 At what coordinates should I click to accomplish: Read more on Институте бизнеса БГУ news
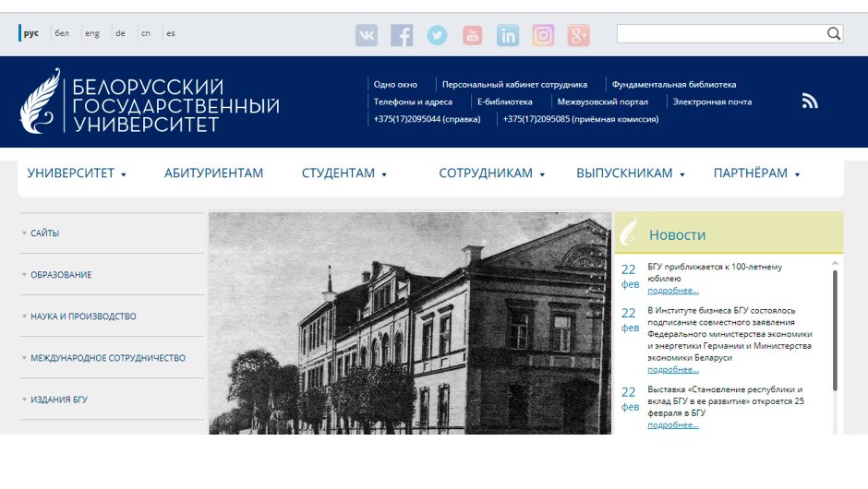click(x=673, y=369)
